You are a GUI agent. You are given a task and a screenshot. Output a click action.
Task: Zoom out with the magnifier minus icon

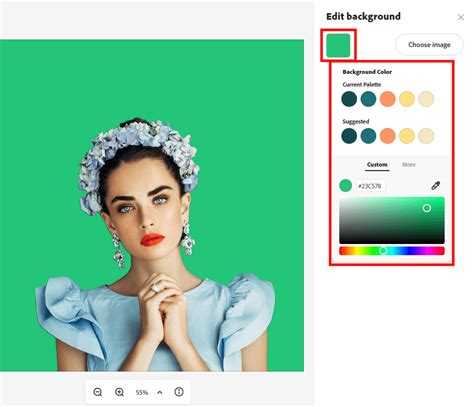coord(98,392)
